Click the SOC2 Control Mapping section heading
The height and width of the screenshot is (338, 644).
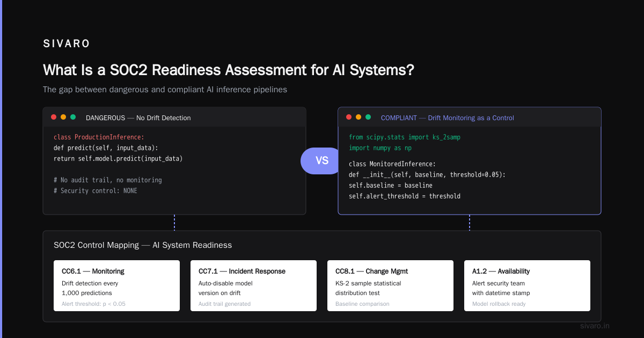(x=143, y=245)
